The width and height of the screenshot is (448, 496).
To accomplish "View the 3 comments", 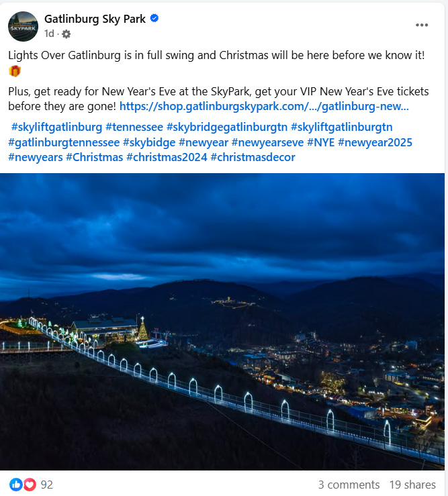I will (x=349, y=485).
